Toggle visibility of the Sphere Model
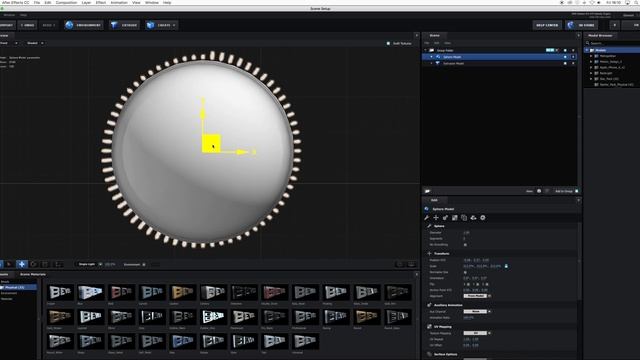This screenshot has height=360, width=640. 565,57
